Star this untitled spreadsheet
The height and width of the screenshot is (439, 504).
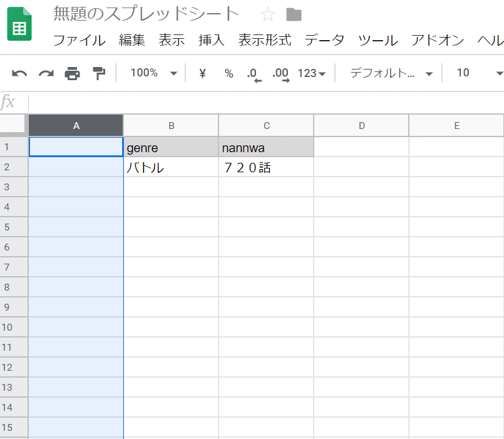(x=268, y=14)
